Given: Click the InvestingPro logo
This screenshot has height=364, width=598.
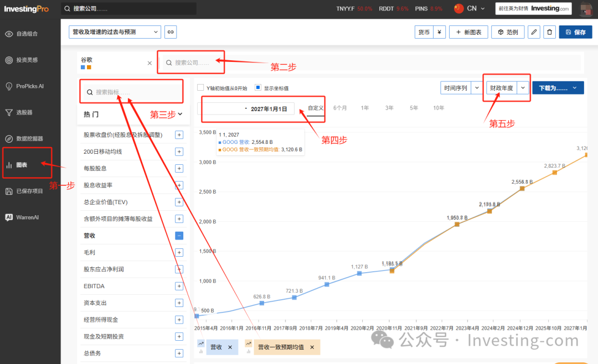Looking at the screenshot, I should point(27,9).
